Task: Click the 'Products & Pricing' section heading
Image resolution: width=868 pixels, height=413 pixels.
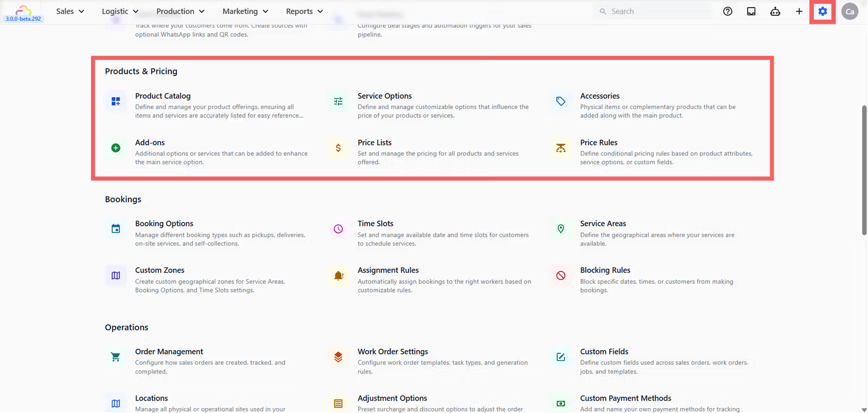Action: 141,71
